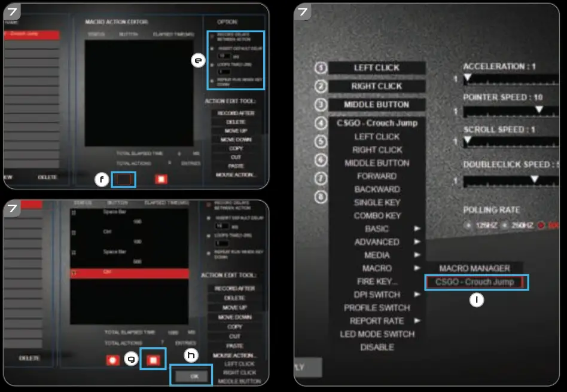Choose PROFILE SWITCH from the function menu
This screenshot has height=392, width=567.
click(377, 308)
